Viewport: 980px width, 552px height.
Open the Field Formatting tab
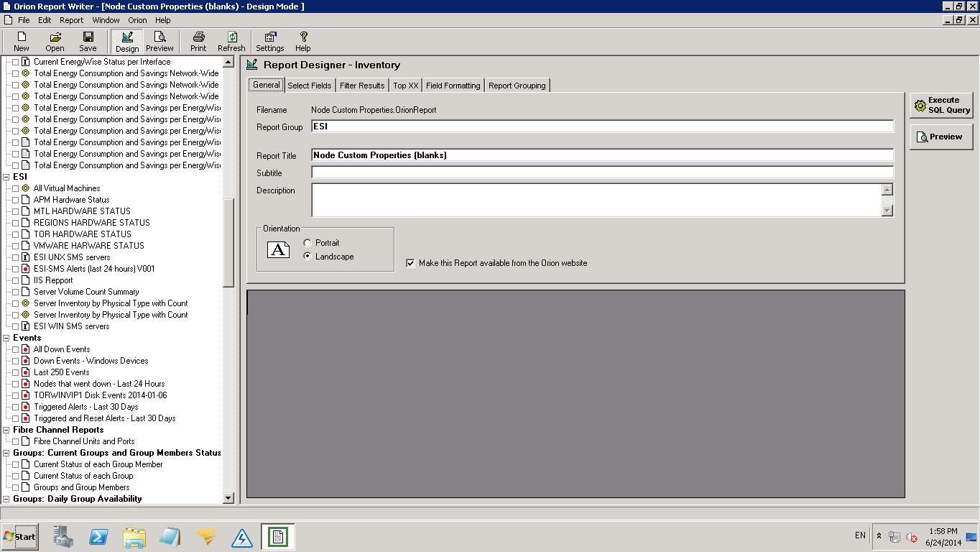coord(453,86)
